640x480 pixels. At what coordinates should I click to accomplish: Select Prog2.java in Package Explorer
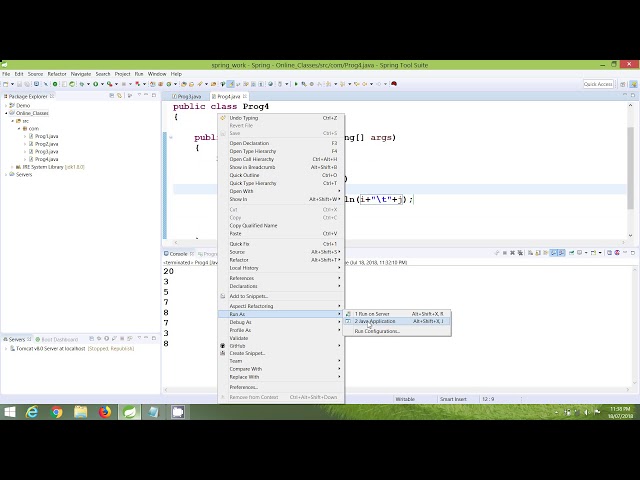pyautogui.click(x=43, y=144)
